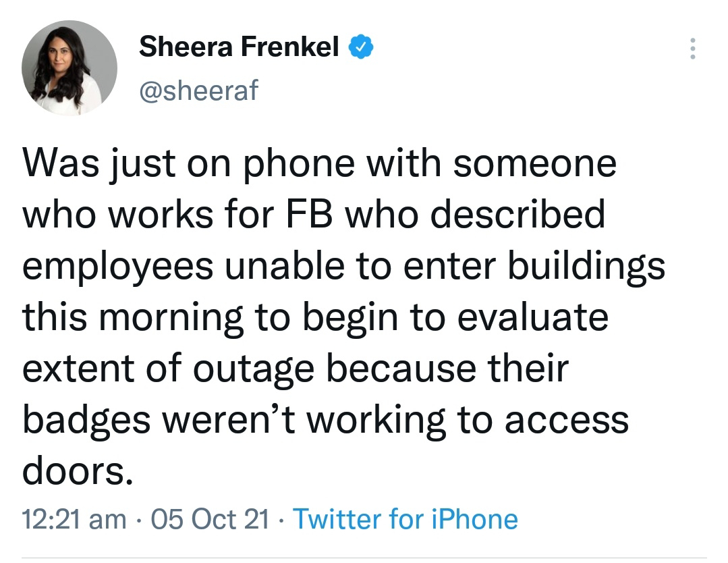Viewport: 728px width, 563px height.
Task: Click the word someone in first line
Action: [x=535, y=165]
